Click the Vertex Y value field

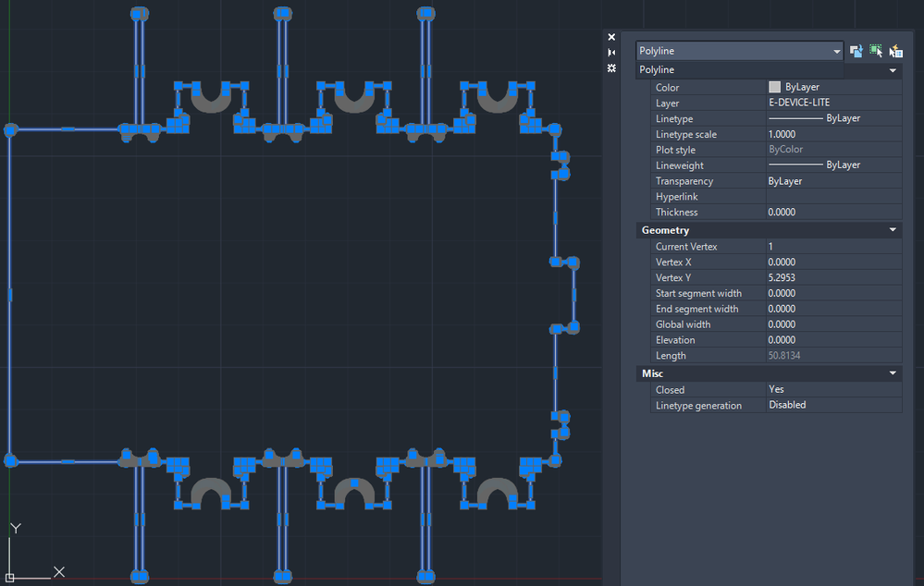pos(834,277)
